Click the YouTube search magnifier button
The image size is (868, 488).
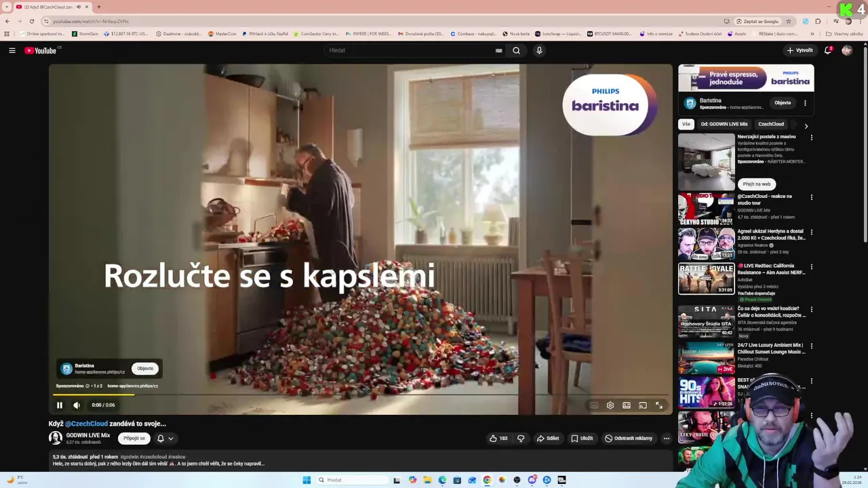pos(516,50)
